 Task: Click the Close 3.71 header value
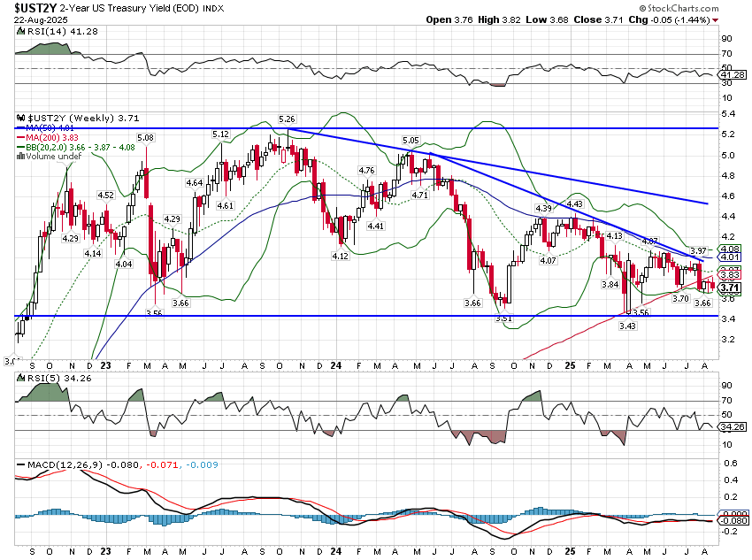coord(599,19)
